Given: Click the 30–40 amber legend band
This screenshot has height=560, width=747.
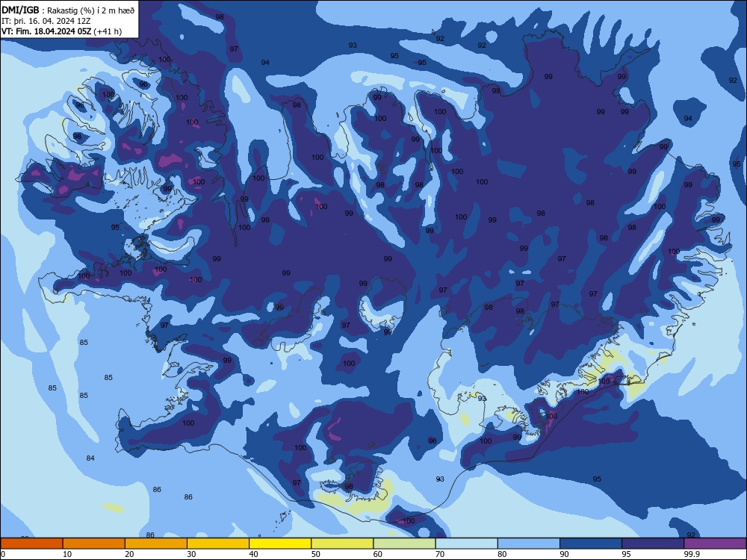Looking at the screenshot, I should pos(218,544).
